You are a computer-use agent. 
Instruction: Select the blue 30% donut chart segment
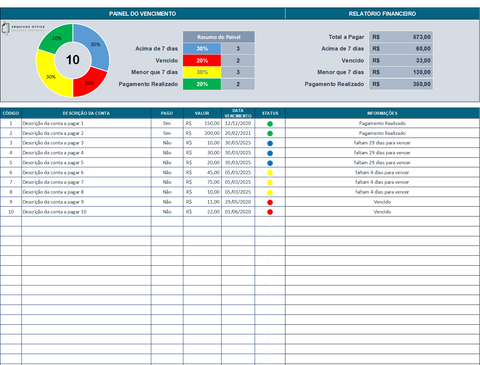pos(95,45)
